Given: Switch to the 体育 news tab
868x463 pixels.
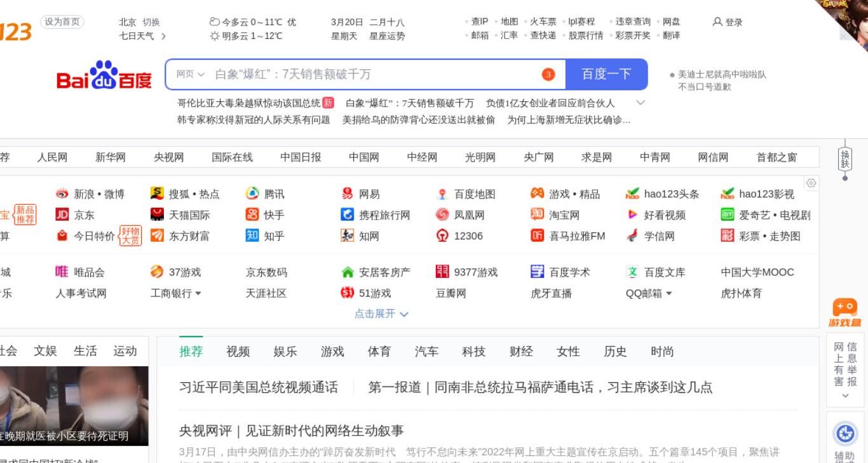Looking at the screenshot, I should click(x=379, y=352).
